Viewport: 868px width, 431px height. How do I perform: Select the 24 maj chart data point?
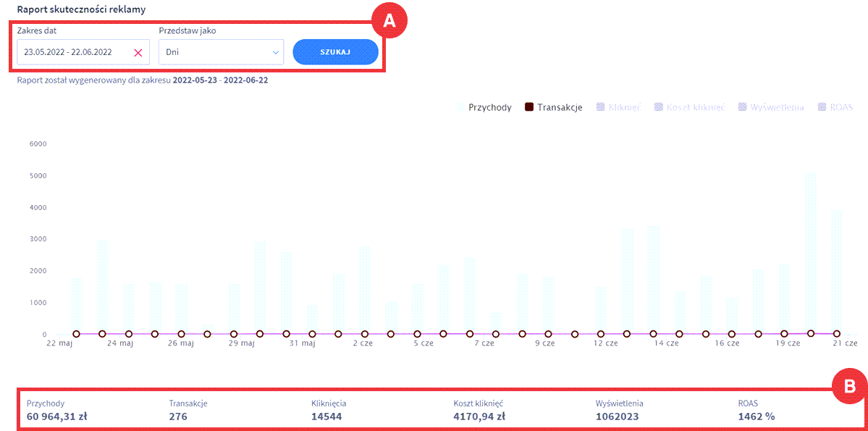(x=128, y=334)
